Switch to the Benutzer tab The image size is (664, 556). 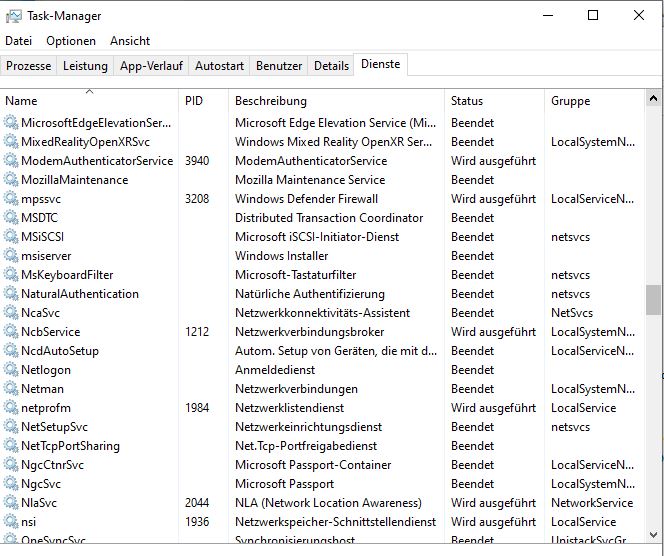[279, 66]
